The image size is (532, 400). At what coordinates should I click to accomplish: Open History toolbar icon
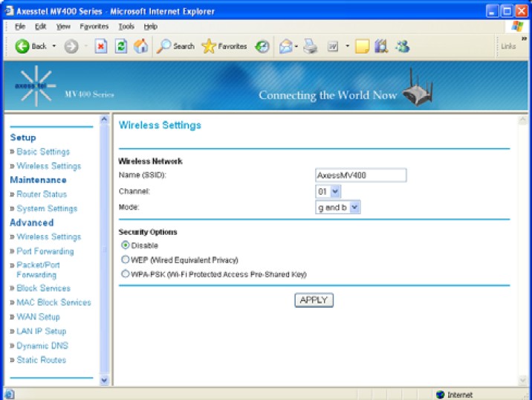point(262,47)
